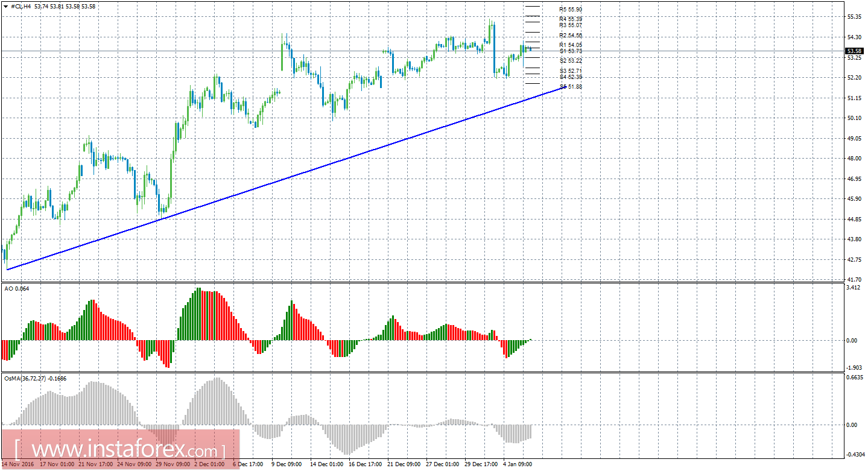Click the -1.903 AO scale value
The height and width of the screenshot is (471, 868).
(x=854, y=367)
